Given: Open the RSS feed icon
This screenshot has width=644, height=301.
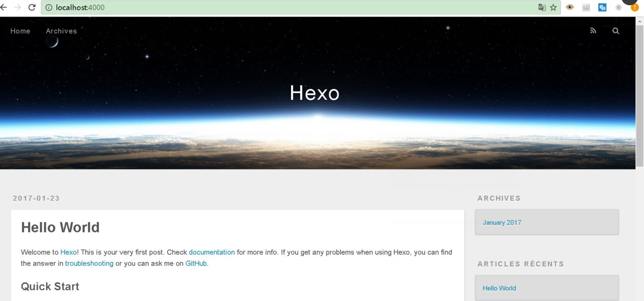Looking at the screenshot, I should pyautogui.click(x=593, y=31).
